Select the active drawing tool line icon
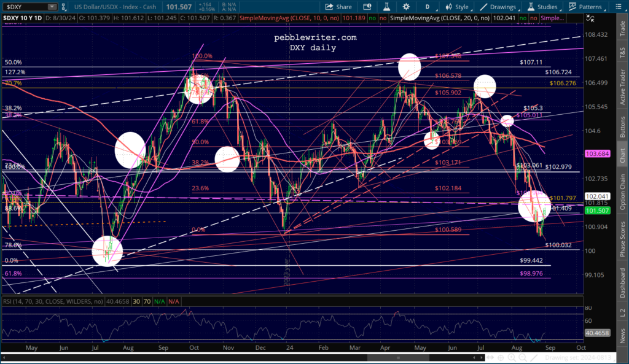This screenshot has height=364, width=629. [534, 358]
